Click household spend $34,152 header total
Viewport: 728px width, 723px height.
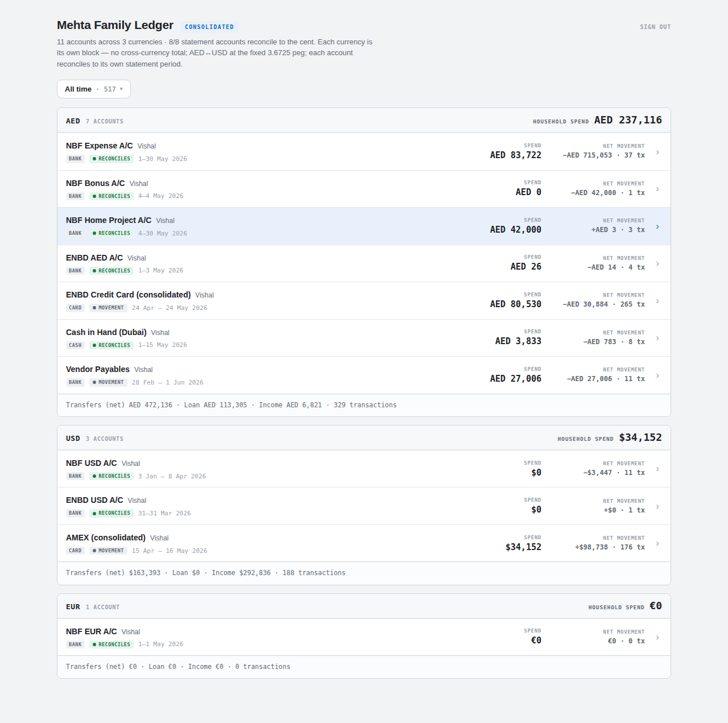tap(640, 437)
